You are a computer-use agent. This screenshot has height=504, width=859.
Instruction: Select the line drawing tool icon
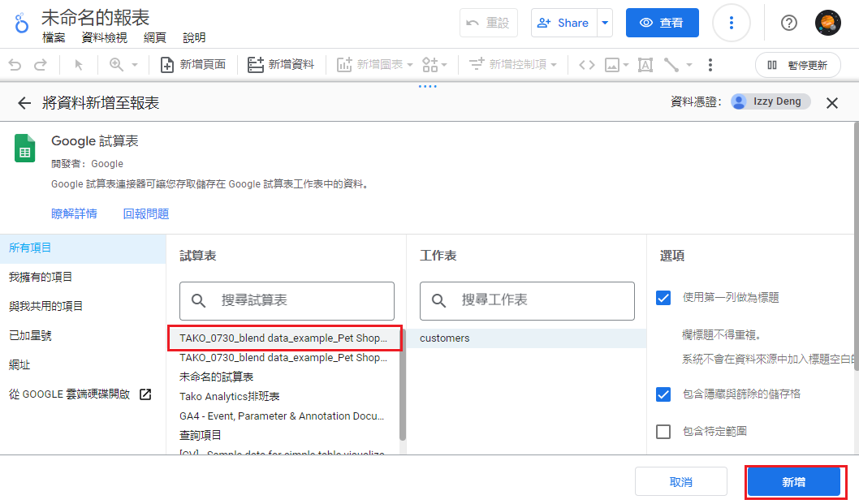(x=671, y=65)
